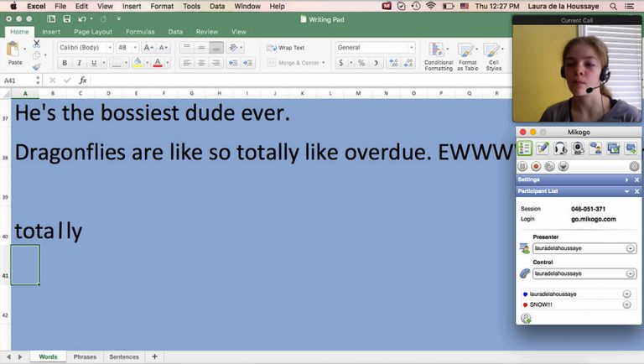This screenshot has height=364, width=644.
Task: Click the Mikogo headset audio icon
Action: coord(560,149)
